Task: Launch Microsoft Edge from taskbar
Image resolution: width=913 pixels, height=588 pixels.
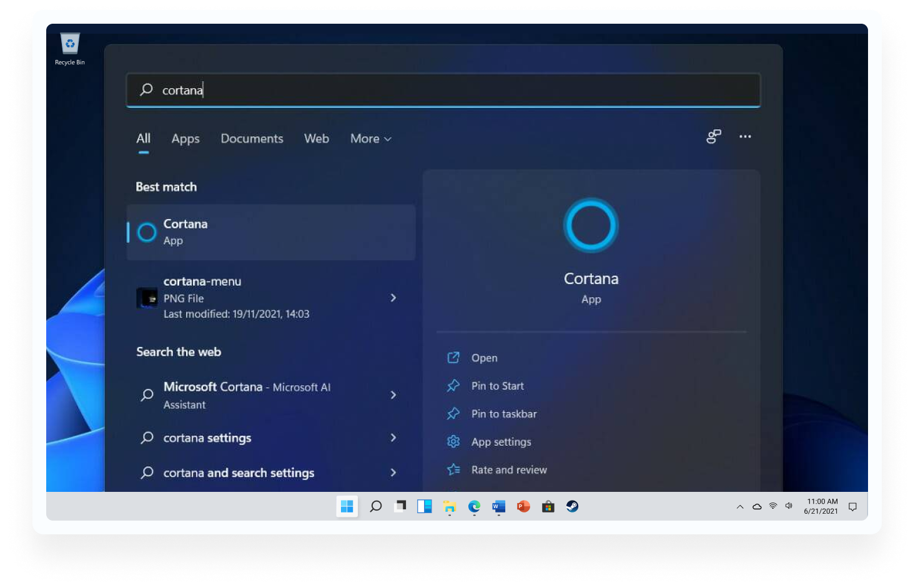Action: pyautogui.click(x=474, y=506)
